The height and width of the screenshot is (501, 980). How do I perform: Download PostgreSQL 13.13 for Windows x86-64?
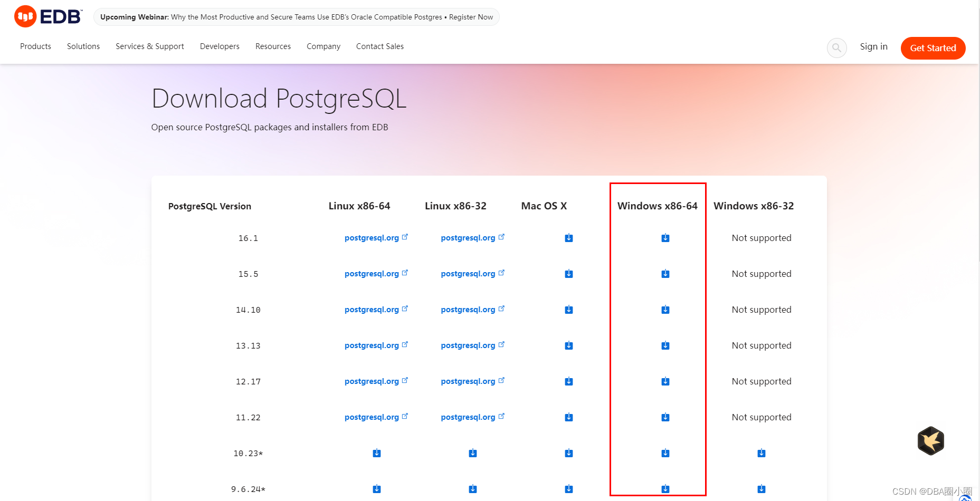(x=665, y=345)
